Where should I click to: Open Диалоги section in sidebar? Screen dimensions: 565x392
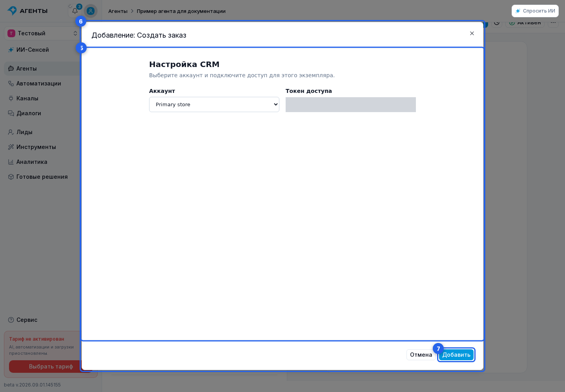click(42, 113)
